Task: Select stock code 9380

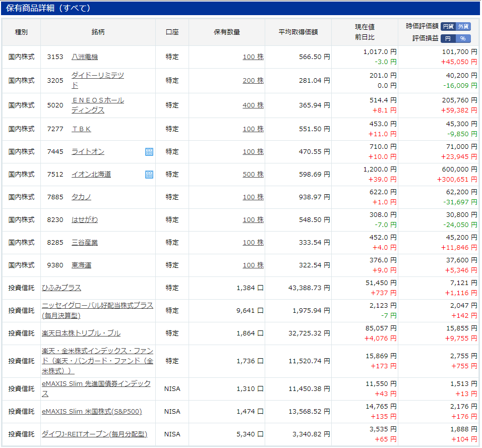Action: point(55,265)
